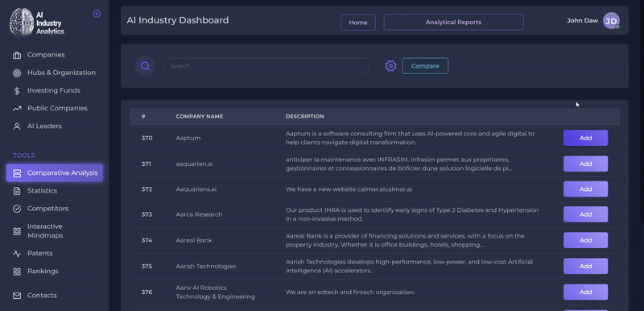Add aaquarian.ai to comparison
Viewport: 644px width, 311px height.
tap(586, 164)
